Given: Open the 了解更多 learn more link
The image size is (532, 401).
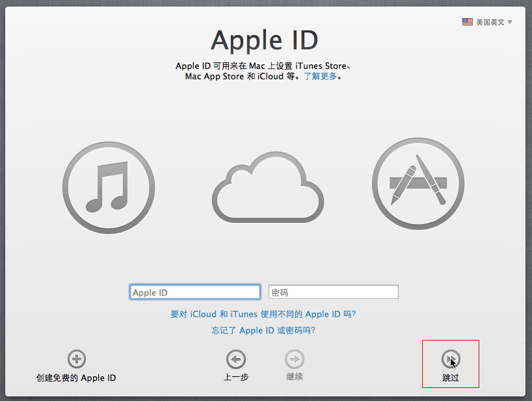Looking at the screenshot, I should click(x=320, y=76).
